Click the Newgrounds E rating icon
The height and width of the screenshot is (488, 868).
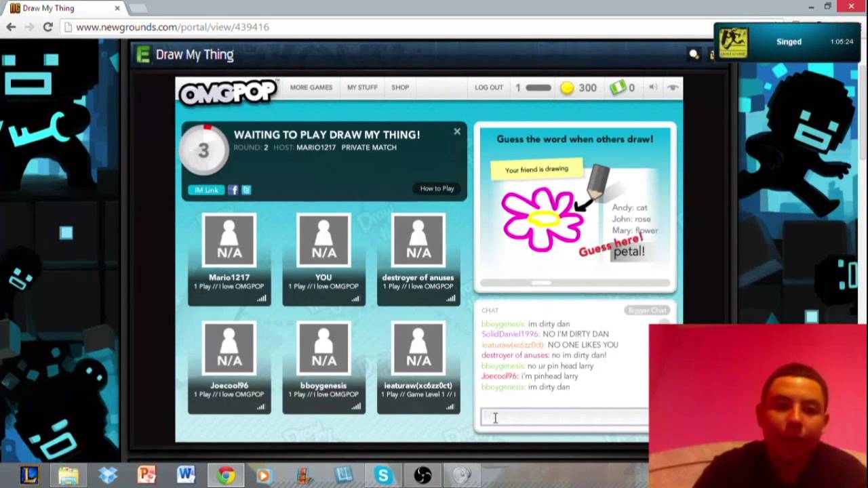(x=142, y=55)
